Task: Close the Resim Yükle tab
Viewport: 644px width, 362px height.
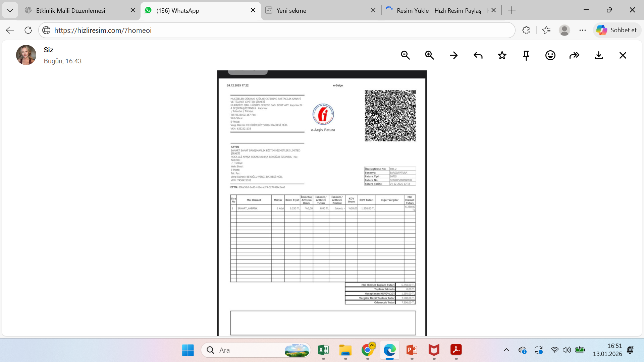Action: pos(493,10)
